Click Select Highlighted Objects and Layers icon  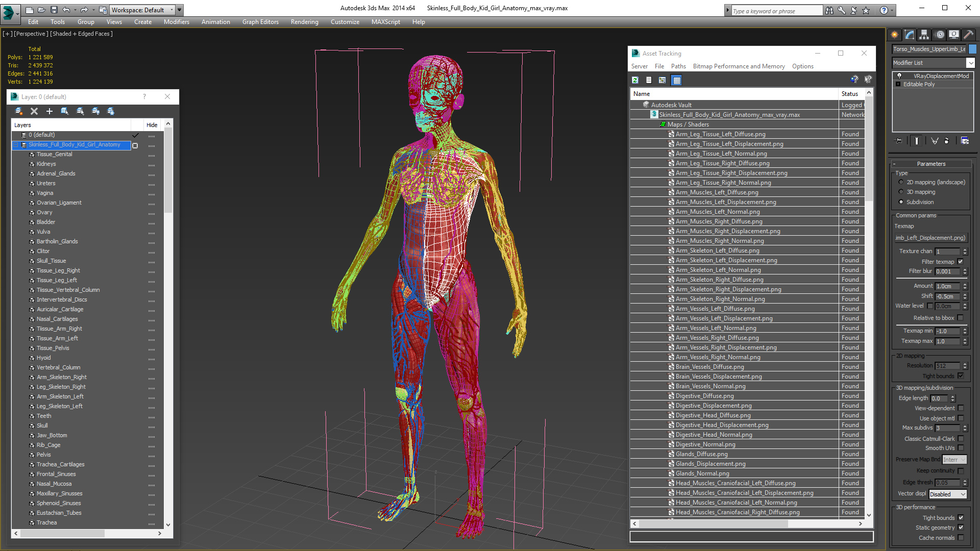click(x=65, y=111)
